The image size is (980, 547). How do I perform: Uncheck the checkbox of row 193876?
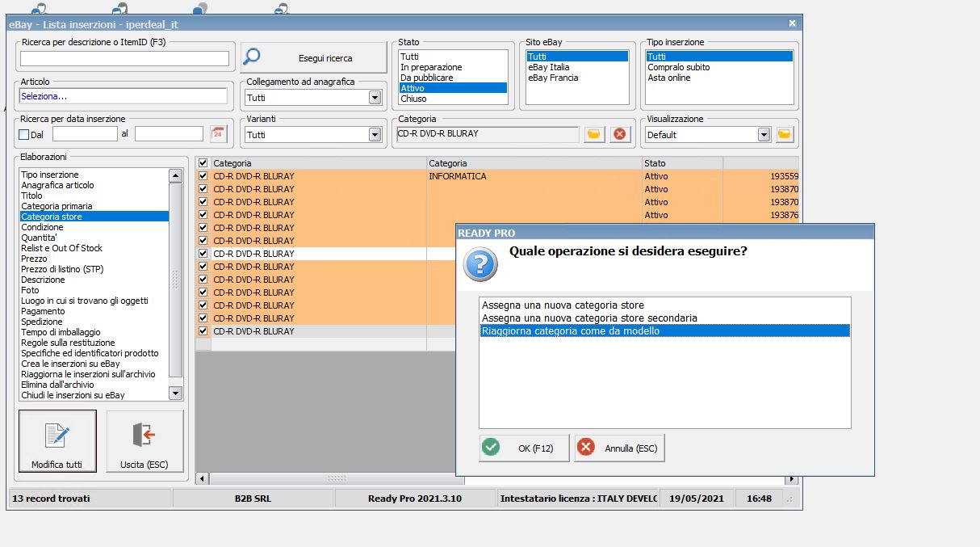click(203, 215)
